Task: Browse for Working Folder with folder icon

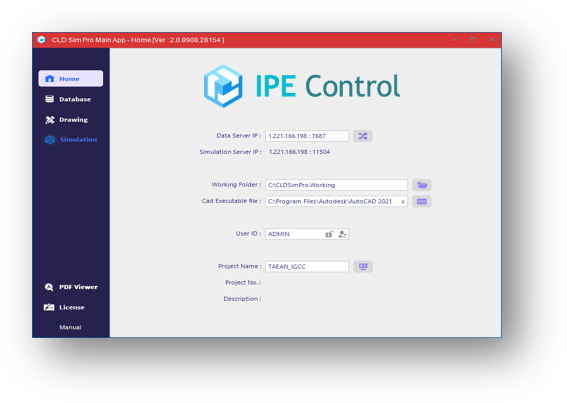Action: coord(422,185)
